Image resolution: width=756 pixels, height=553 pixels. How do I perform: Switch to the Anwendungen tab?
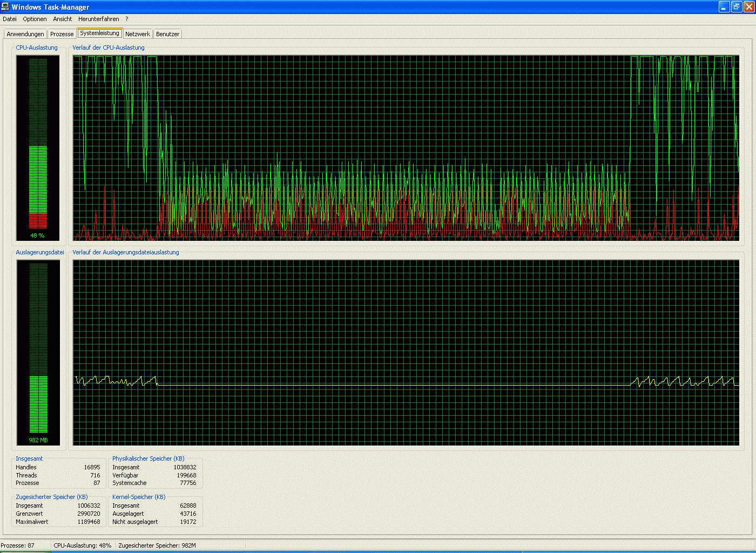[25, 34]
